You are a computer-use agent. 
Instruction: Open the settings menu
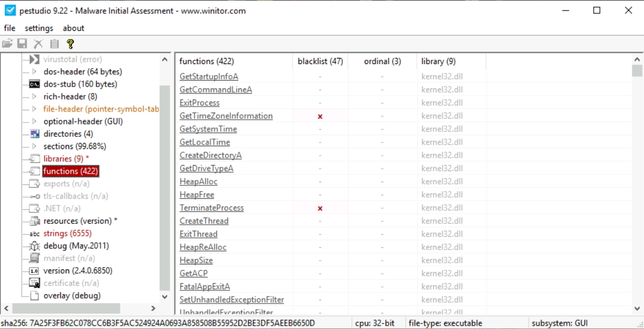(x=39, y=28)
